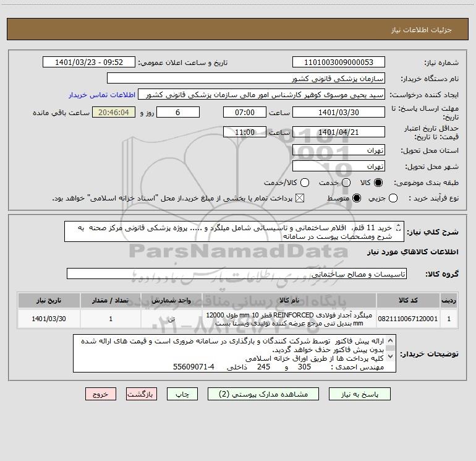Click the شماره نیاز field 1101003009000053
The height and width of the screenshot is (461, 476).
[x=339, y=62]
